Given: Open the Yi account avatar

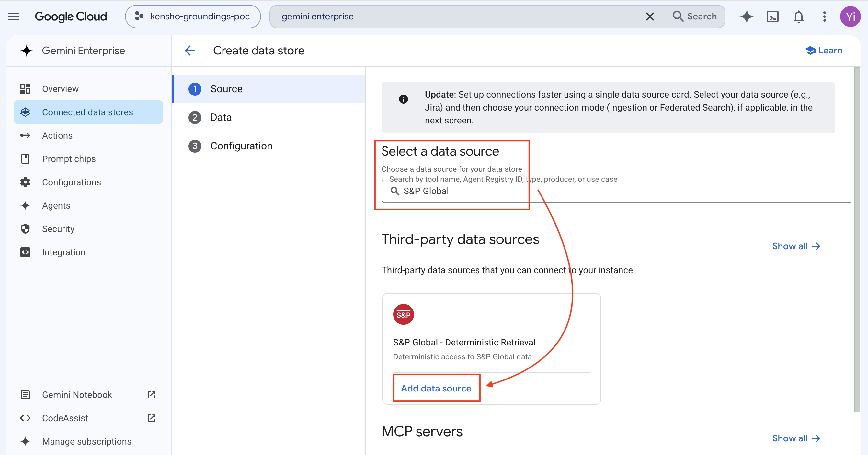Looking at the screenshot, I should [850, 16].
